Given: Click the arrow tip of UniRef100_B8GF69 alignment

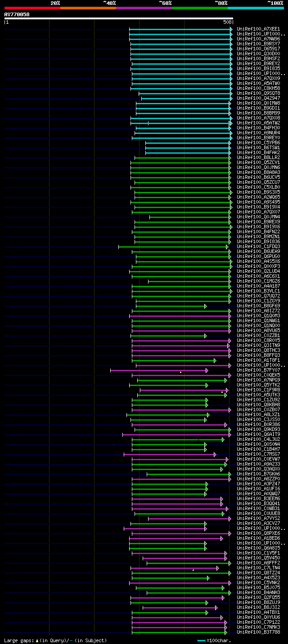Looking at the screenshot, I should 205,306.
